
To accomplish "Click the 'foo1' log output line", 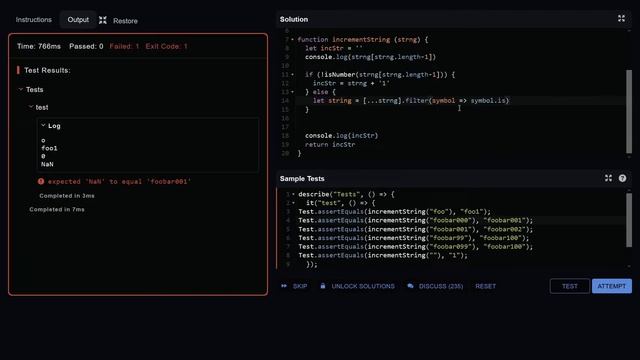I will pos(49,148).
